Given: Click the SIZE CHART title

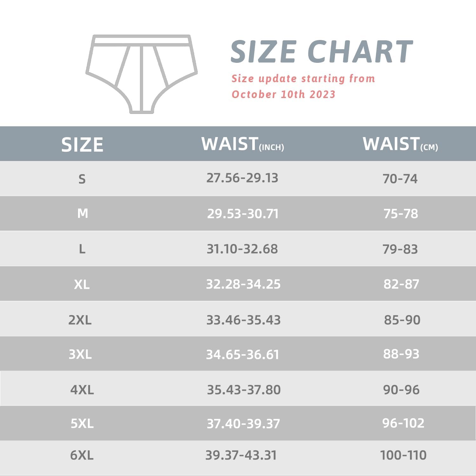Looking at the screenshot, I should point(321,51).
